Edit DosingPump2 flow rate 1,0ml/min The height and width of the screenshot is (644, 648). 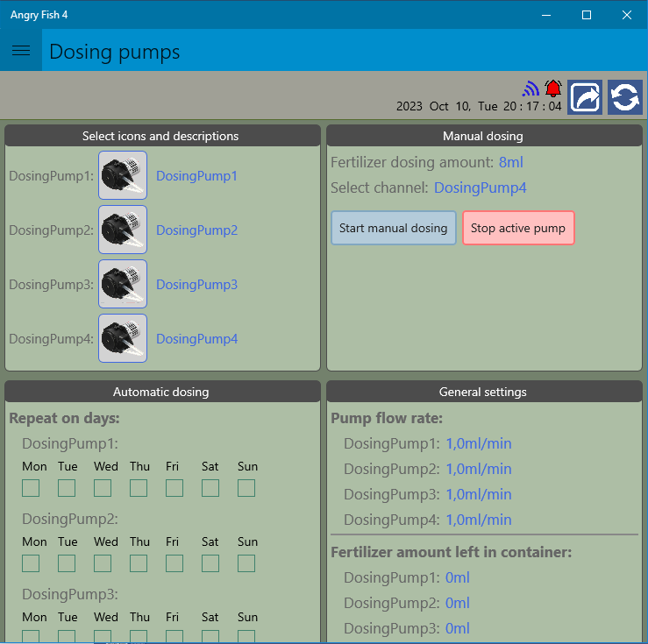[x=479, y=469]
